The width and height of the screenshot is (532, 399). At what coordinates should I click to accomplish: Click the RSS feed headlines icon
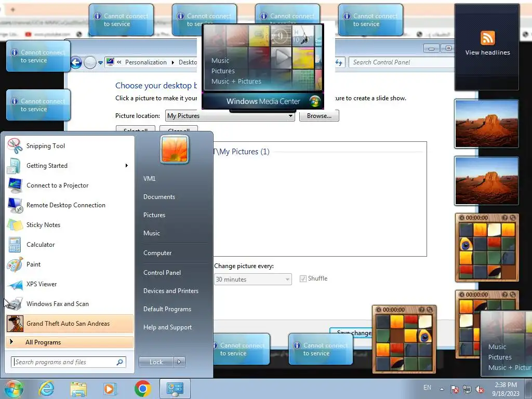(487, 37)
